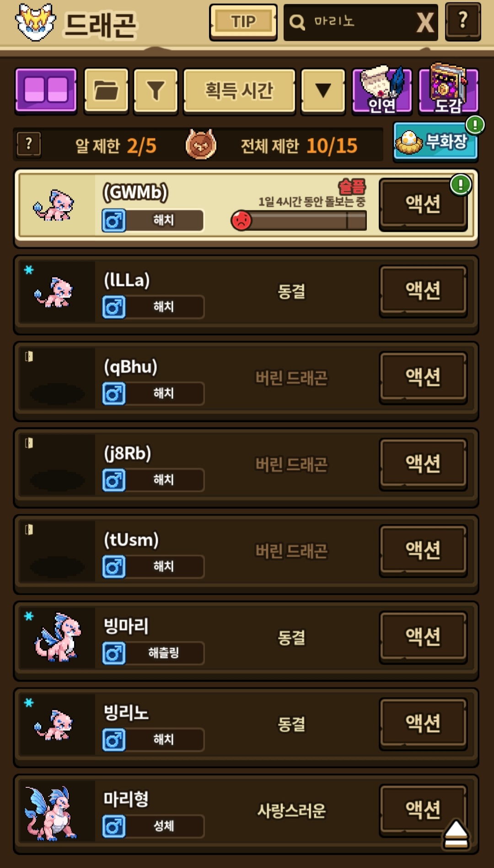
Task: Toggle the purple two-column layout view
Action: (46, 90)
